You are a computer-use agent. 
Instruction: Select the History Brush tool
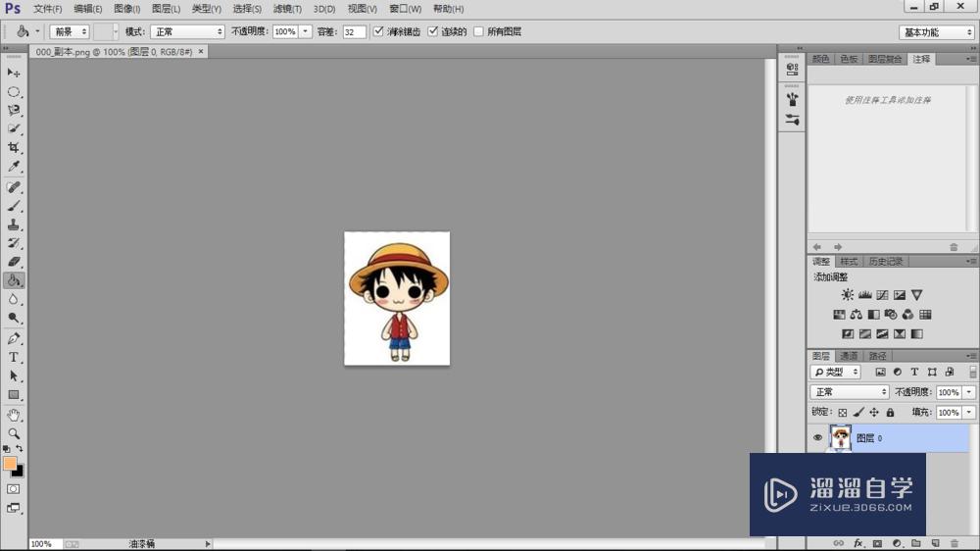13,243
